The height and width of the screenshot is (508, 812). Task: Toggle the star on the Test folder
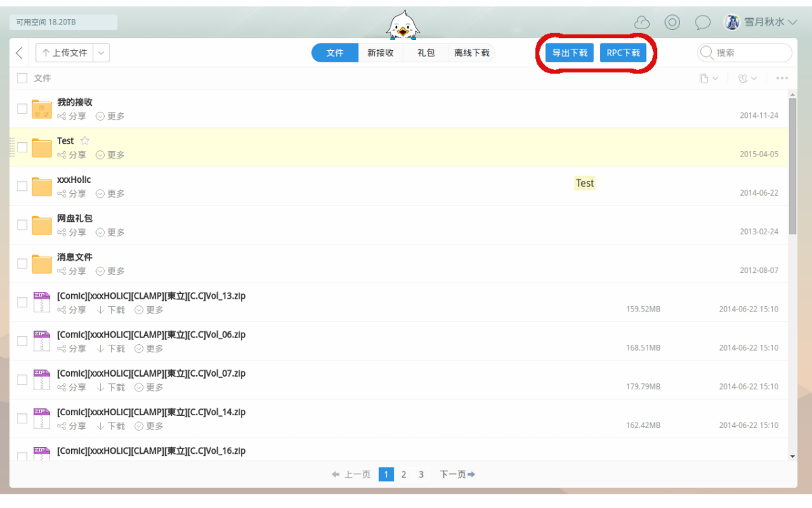[85, 140]
